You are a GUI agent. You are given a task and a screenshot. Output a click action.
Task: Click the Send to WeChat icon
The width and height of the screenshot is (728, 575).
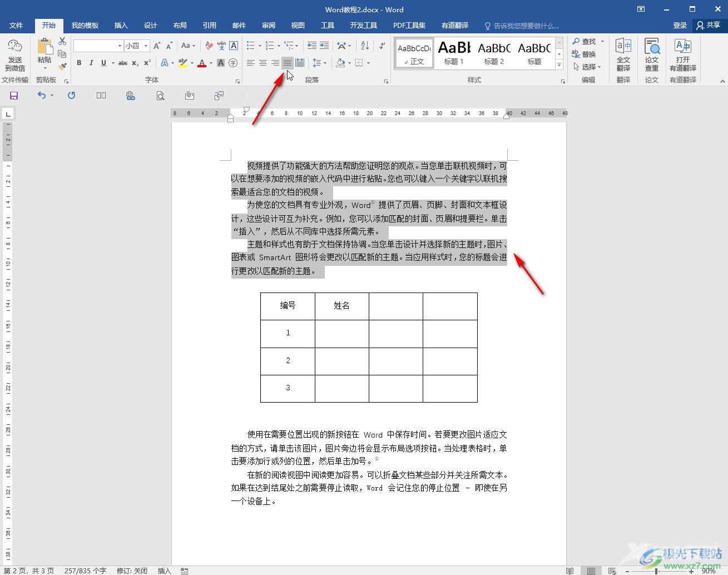pyautogui.click(x=15, y=55)
